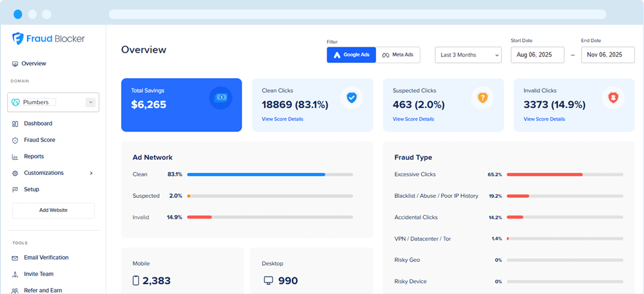Click the Setup flag icon
This screenshot has height=294, width=644.
tap(16, 189)
